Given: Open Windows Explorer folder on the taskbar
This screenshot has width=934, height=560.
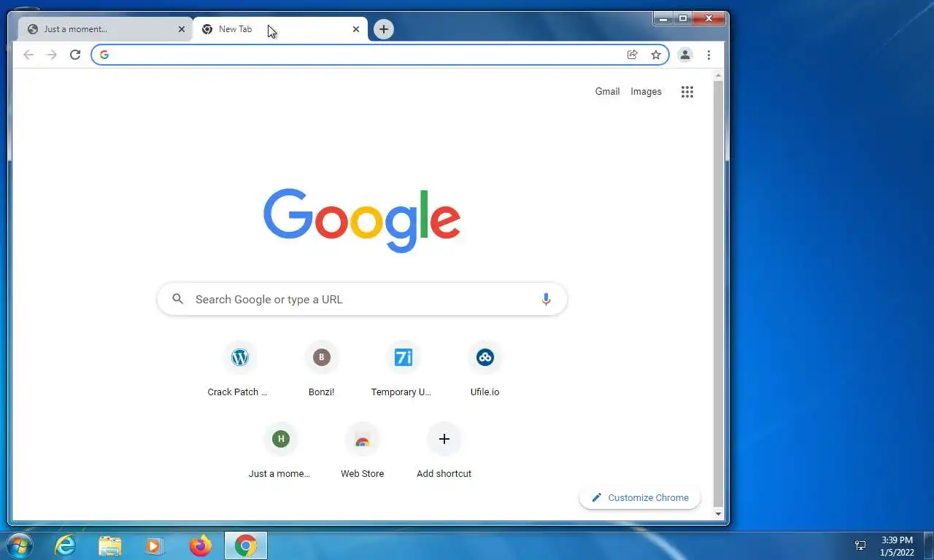Looking at the screenshot, I should point(110,545).
